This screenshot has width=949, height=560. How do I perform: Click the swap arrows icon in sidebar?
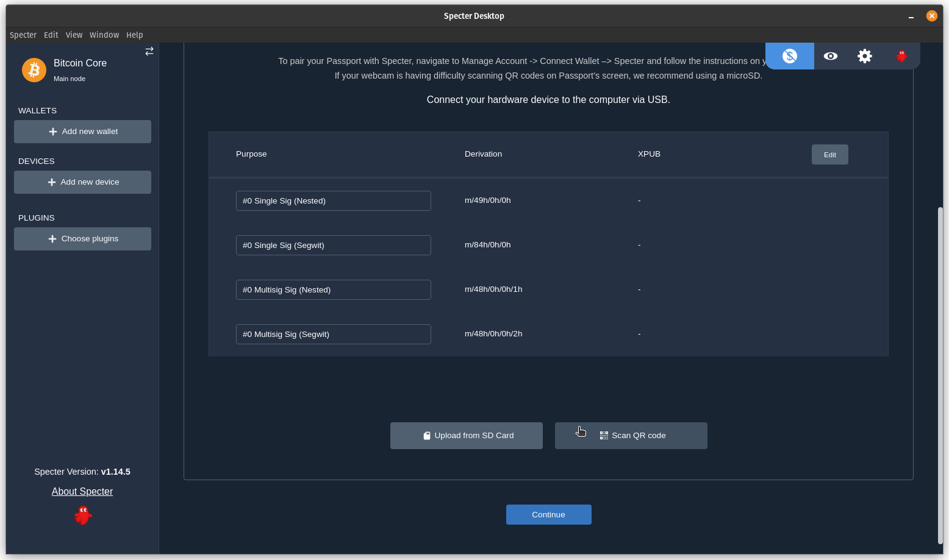[x=149, y=51]
